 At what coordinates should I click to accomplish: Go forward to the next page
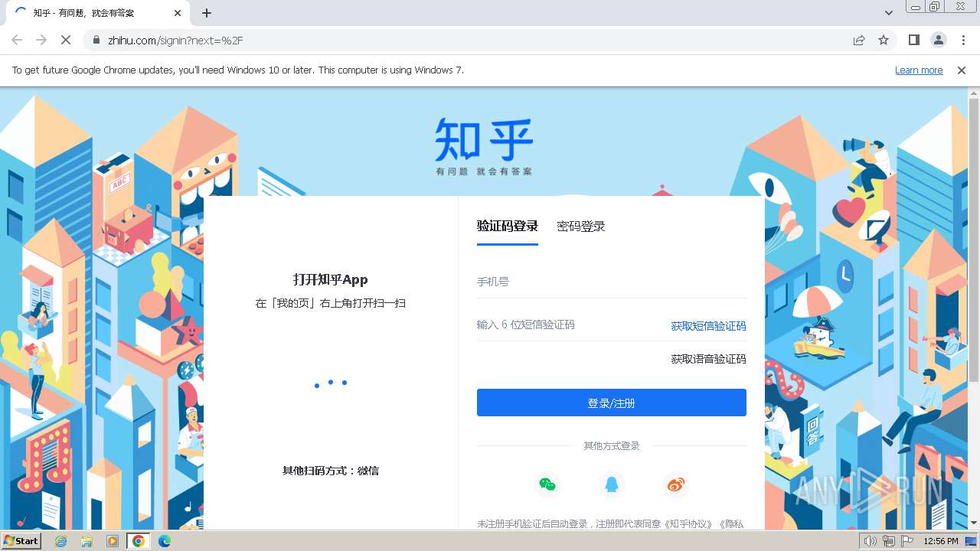[41, 40]
